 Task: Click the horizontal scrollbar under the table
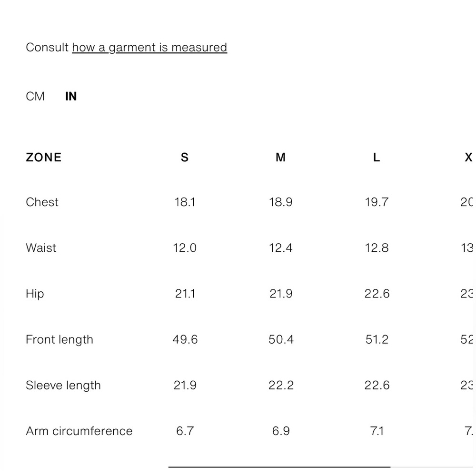click(279, 467)
